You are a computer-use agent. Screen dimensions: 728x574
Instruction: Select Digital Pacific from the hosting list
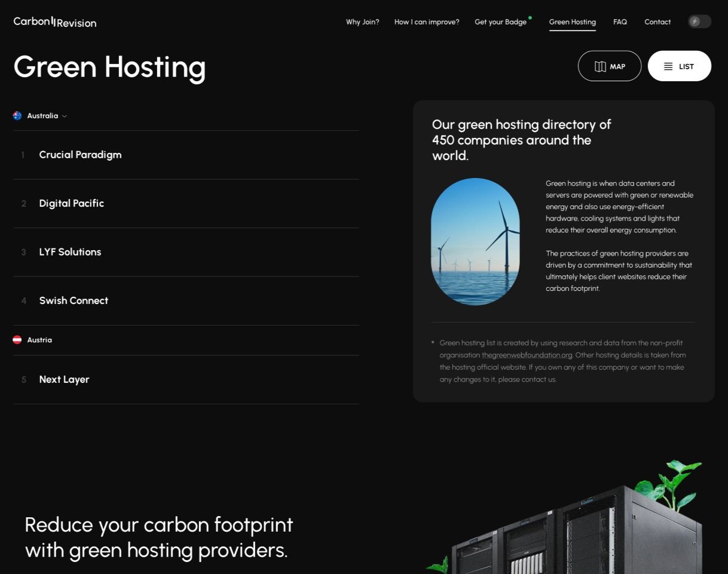tap(71, 203)
